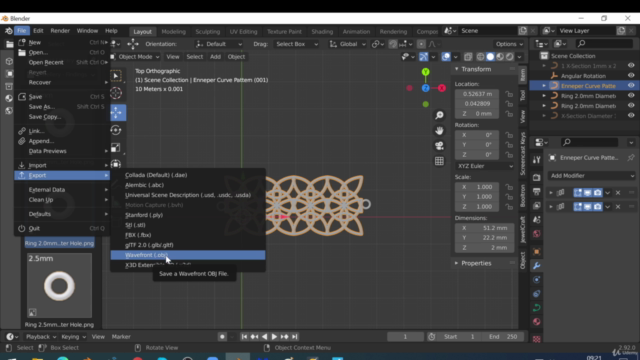Open the Options dropdown in header
Image resolution: width=640 pixels, height=360 pixels.
coord(509,44)
